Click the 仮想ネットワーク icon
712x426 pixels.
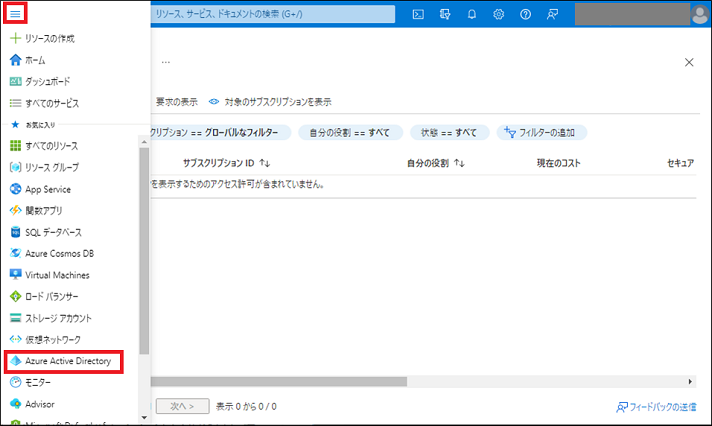click(15, 339)
